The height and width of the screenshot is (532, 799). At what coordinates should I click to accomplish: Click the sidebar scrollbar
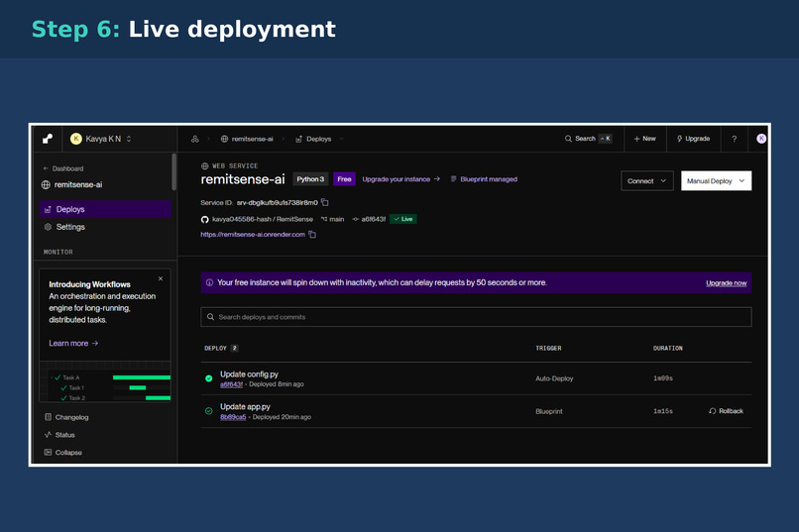174,171
